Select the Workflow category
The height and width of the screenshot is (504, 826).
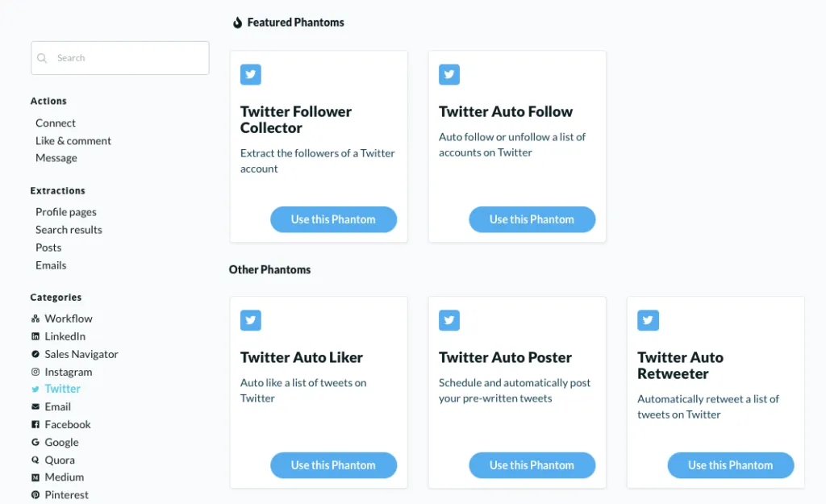tap(69, 319)
